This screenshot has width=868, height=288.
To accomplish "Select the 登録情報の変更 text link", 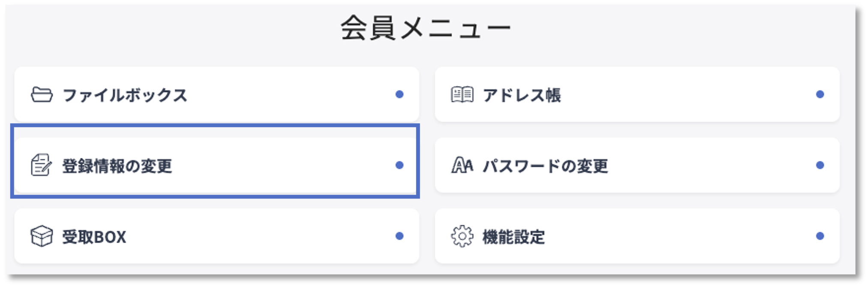I will 117,166.
